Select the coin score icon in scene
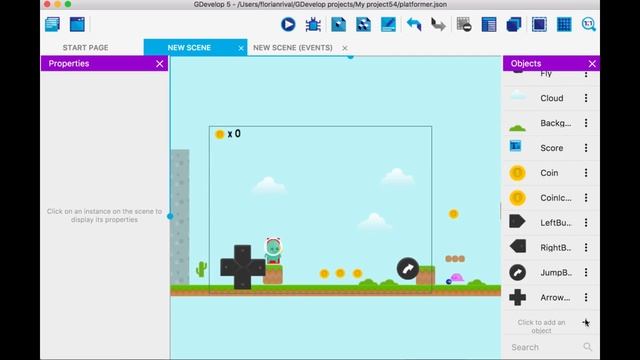640x360 pixels. click(220, 134)
